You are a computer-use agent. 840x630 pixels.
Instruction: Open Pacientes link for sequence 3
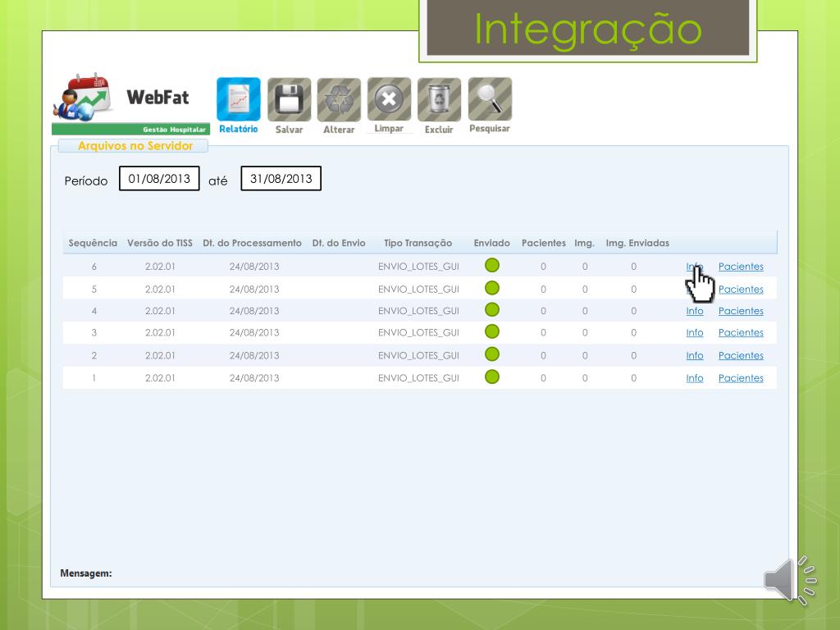[741, 333]
